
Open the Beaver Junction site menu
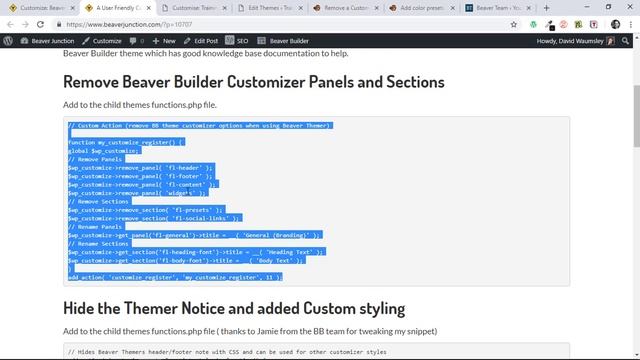47,41
